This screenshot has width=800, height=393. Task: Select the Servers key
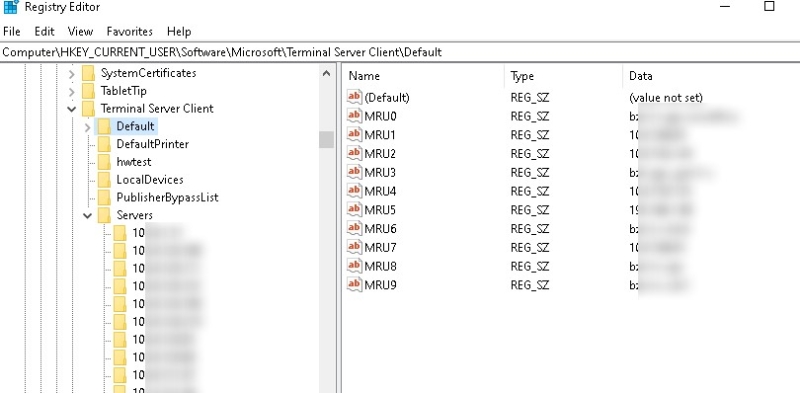tap(134, 215)
